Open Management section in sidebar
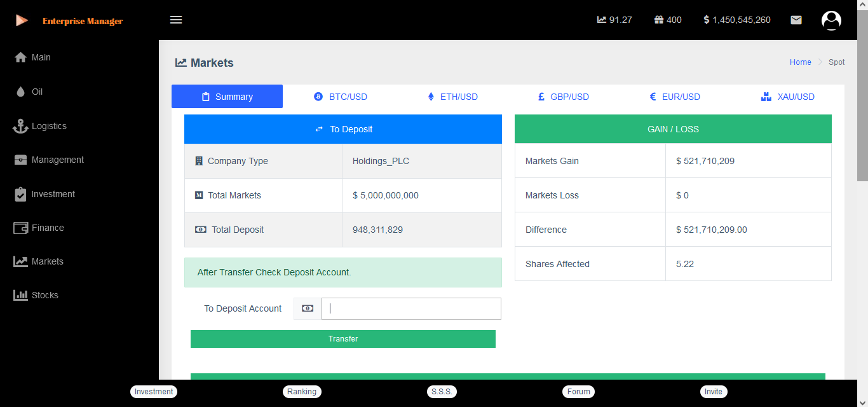Viewport: 868px width, 407px height. click(x=57, y=160)
